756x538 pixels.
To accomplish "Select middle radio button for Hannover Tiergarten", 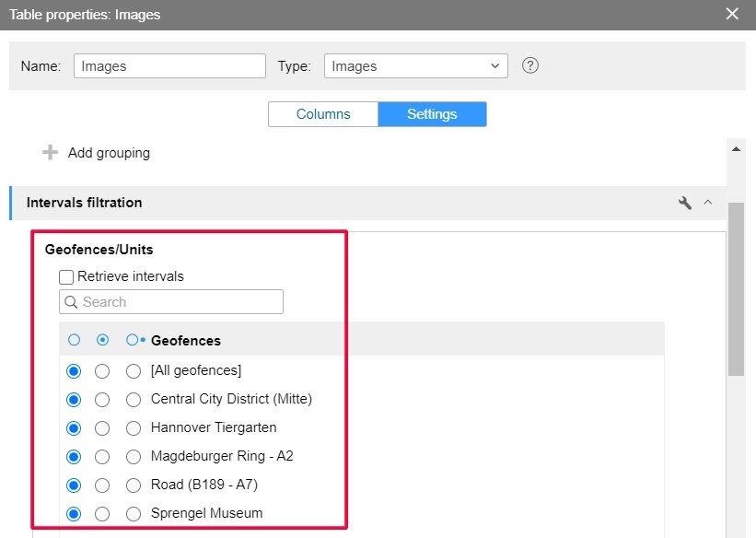I will pyautogui.click(x=103, y=427).
